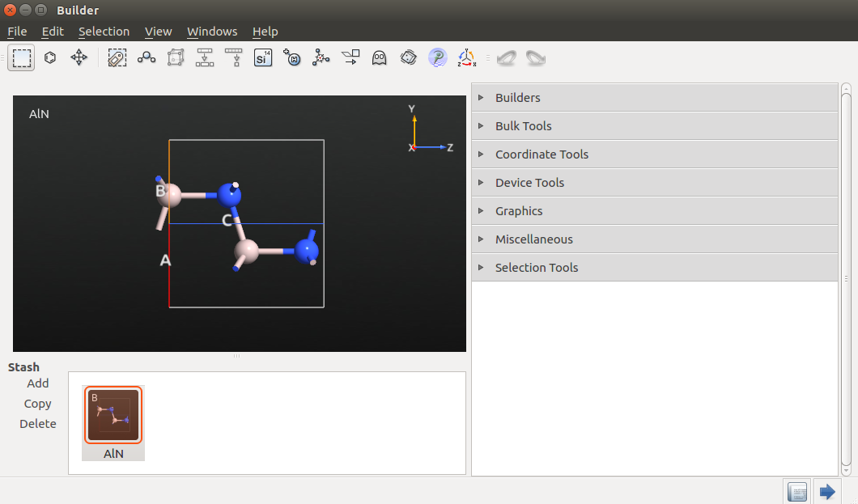Close the Builder window
Viewport: 858px width, 504px height.
coord(10,10)
